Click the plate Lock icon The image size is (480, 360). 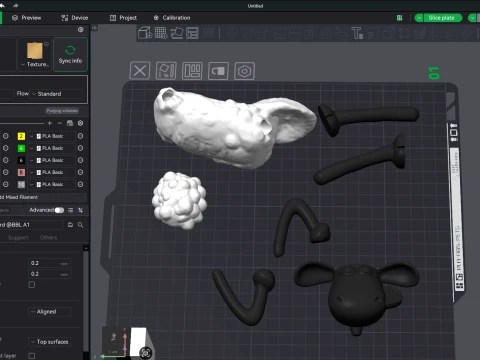click(x=218, y=71)
